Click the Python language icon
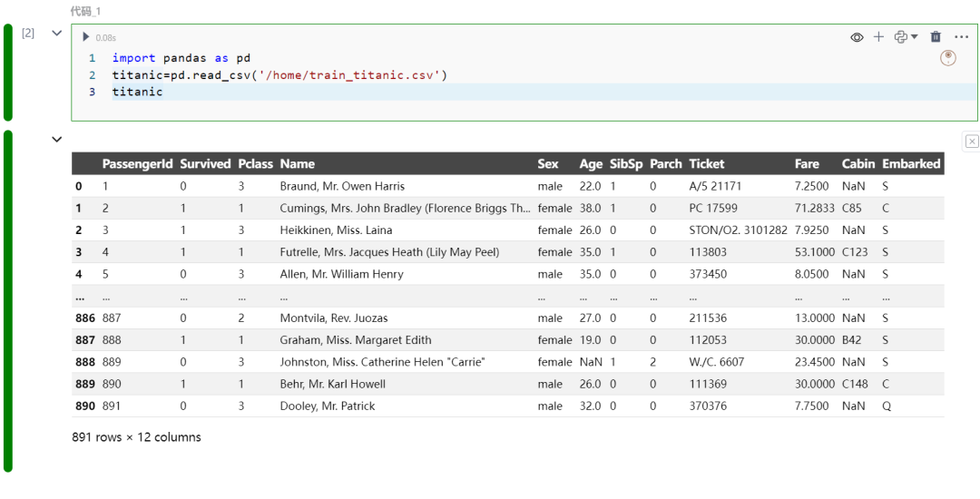This screenshot has width=980, height=499. (900, 37)
